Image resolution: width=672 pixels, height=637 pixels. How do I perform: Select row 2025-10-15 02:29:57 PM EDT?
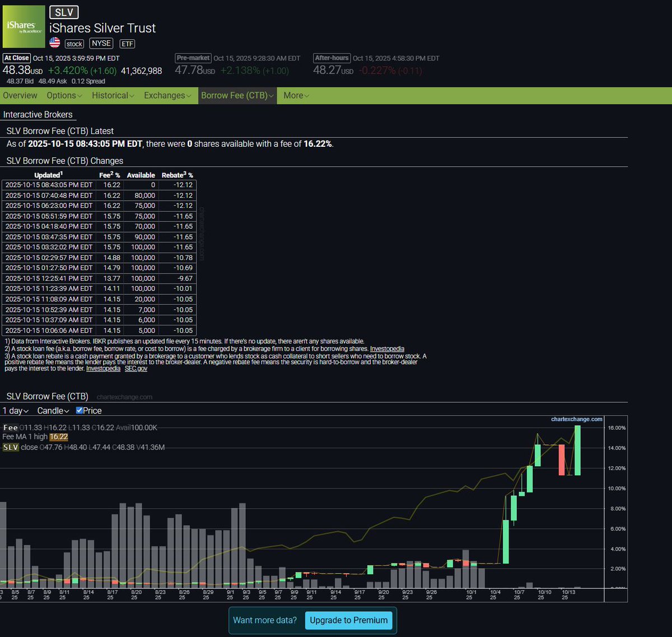tap(100, 258)
